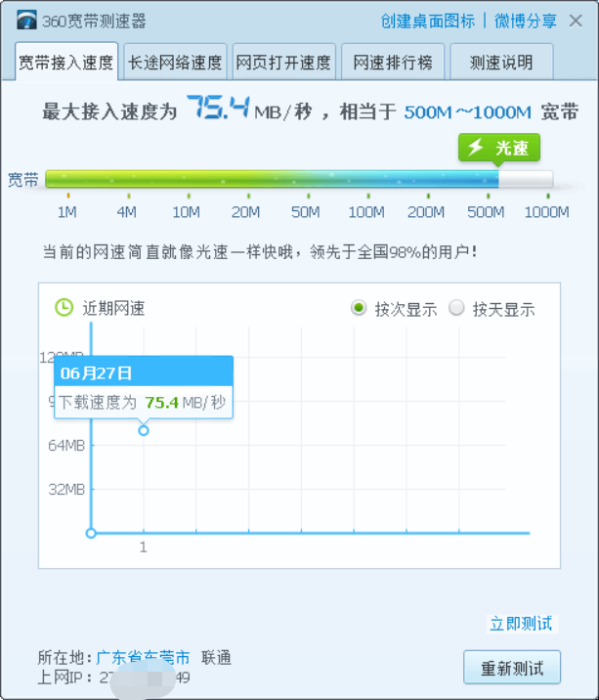Click the 1000M scale label

pos(547,211)
